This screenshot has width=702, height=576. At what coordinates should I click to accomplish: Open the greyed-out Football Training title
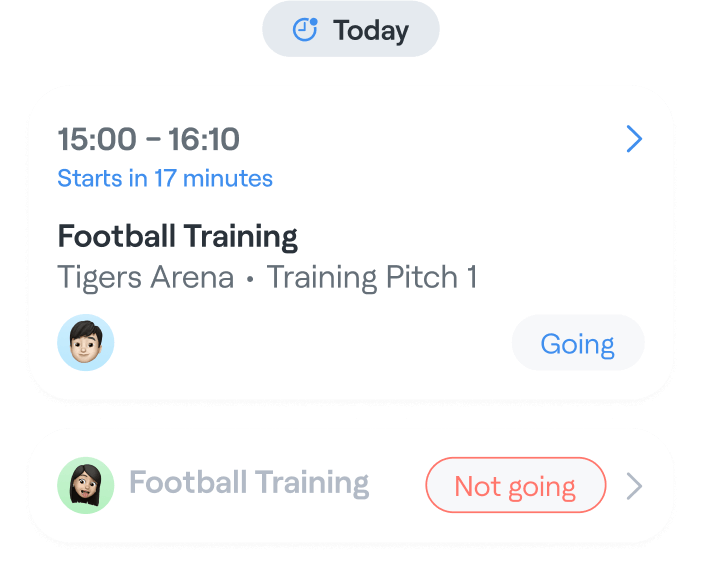click(249, 483)
